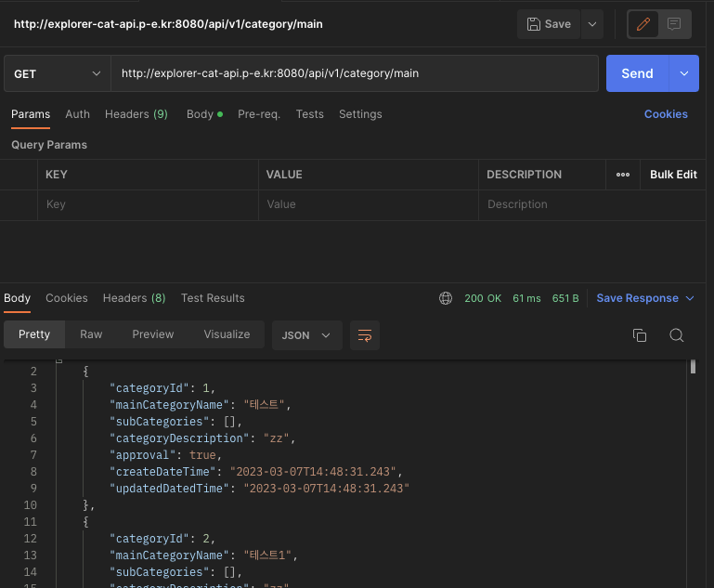This screenshot has height=588, width=714.
Task: Click Bulk Edit
Action: [x=673, y=175]
